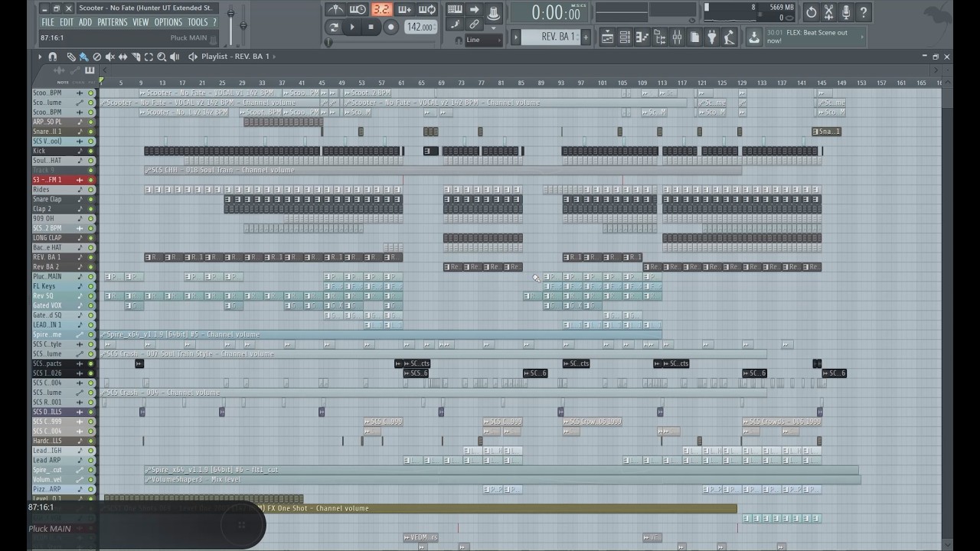This screenshot has width=980, height=551.
Task: Toggle pattern/song mode button
Action: (334, 27)
